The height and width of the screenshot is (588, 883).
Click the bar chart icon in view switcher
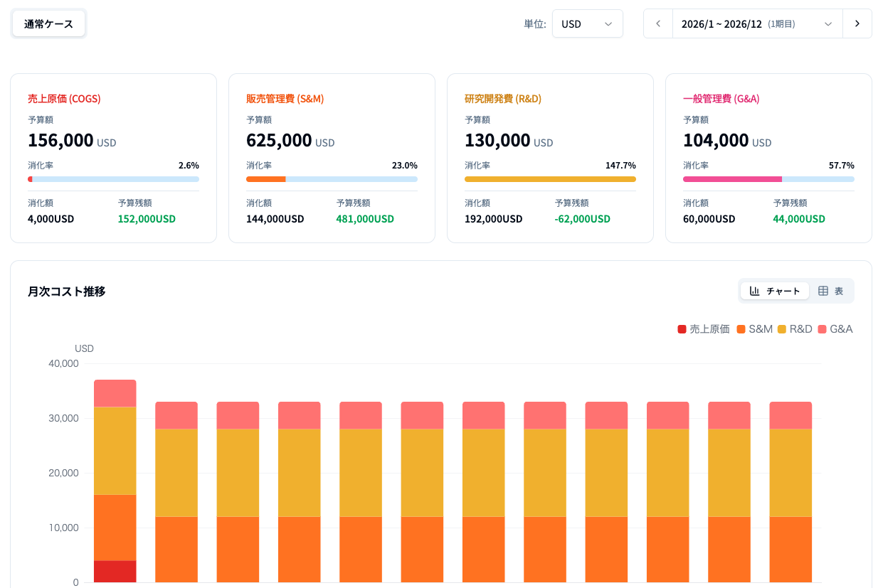[755, 291]
